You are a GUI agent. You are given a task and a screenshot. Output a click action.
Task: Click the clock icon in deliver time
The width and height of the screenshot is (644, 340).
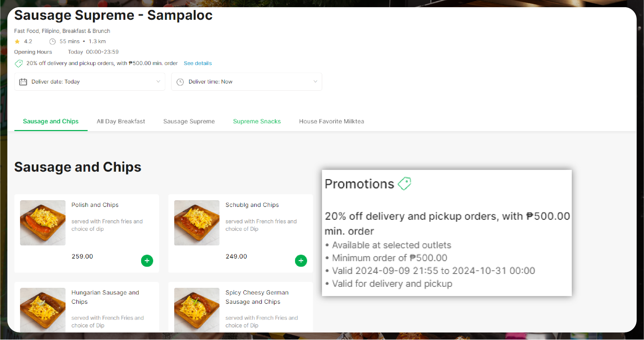click(180, 82)
